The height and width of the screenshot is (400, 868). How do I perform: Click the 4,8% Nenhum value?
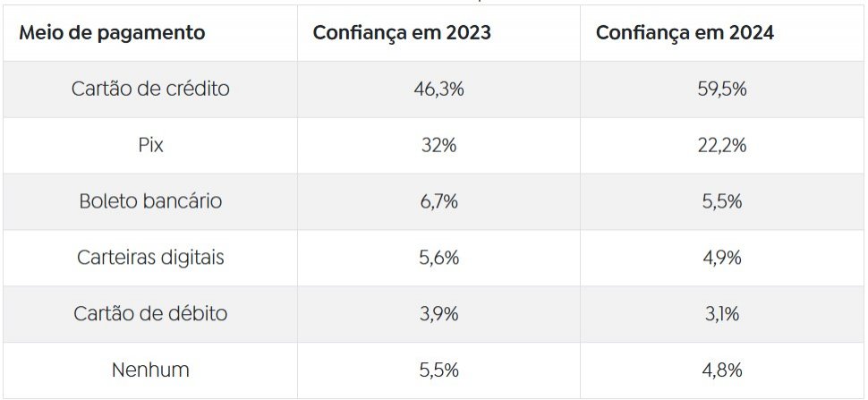coord(722,370)
